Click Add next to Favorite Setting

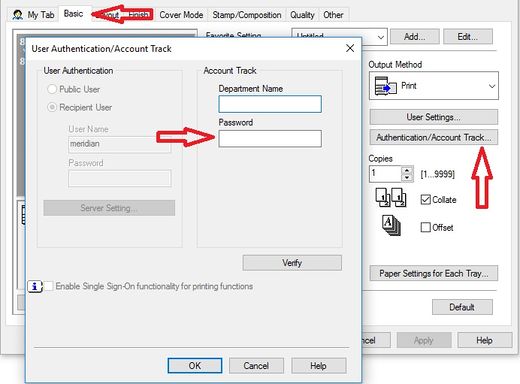tap(415, 36)
